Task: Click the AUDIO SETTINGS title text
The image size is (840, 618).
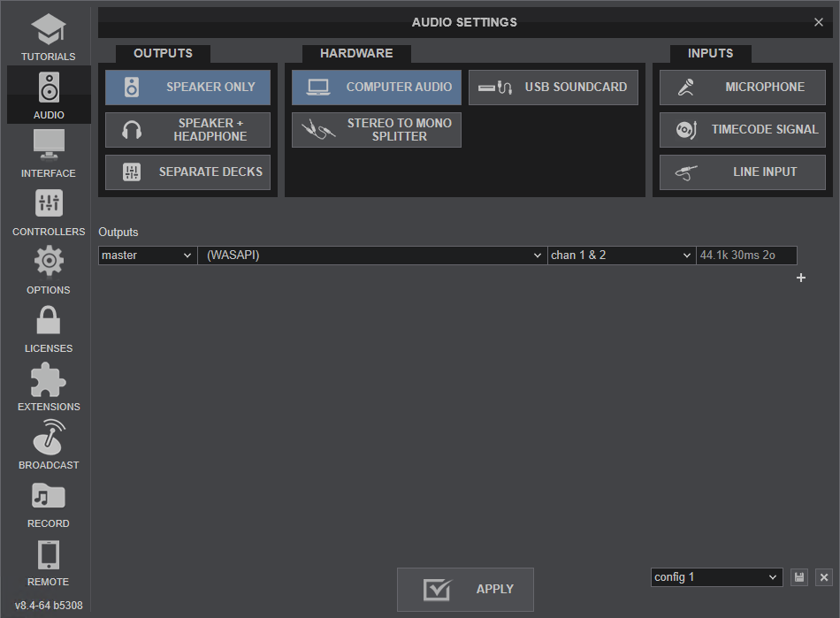Action: [x=464, y=22]
